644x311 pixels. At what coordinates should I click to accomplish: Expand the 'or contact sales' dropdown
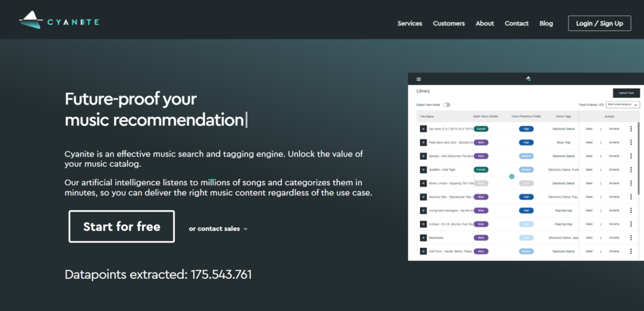218,229
